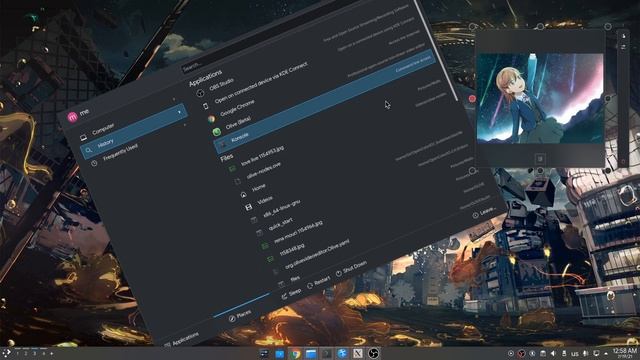Viewport: 640px width, 360px height.
Task: Click the OBS Studio icon in launcher
Action: (200, 93)
